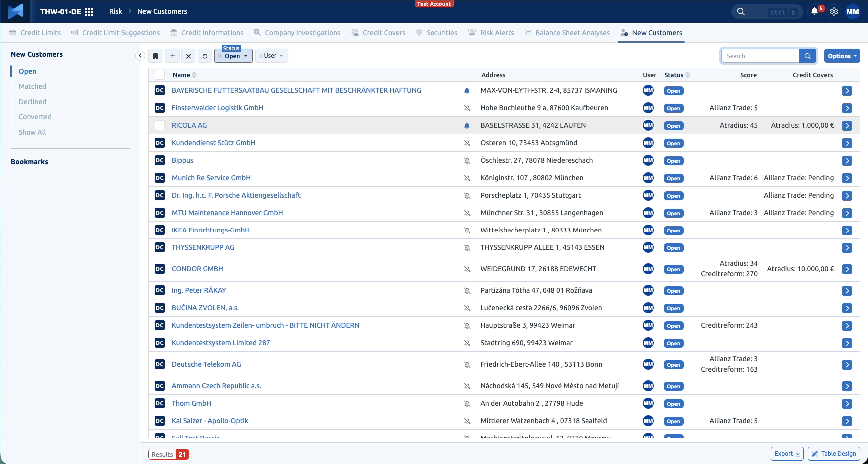Select the RICOLA AG row checkbox
Screen dimensions: 868x464
[160, 125]
